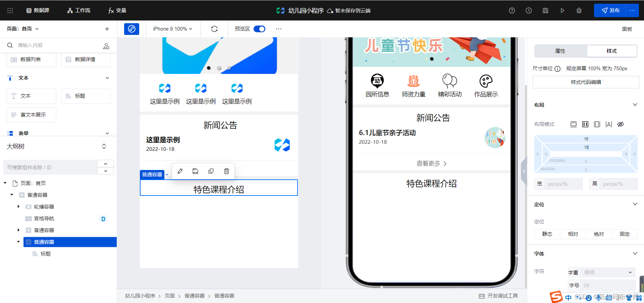Screen dimensions: 644x303
Task: Click the D badge on 宫格导航 row
Action: (x=103, y=219)
